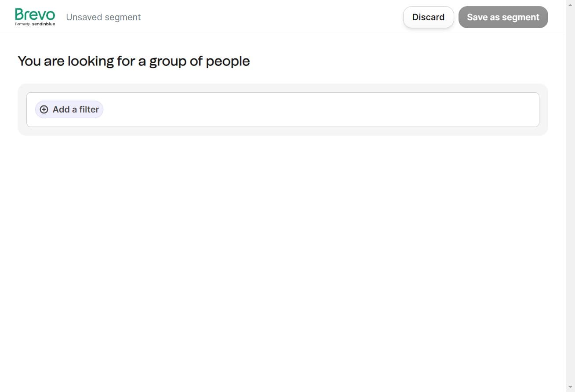This screenshot has width=575, height=392.
Task: Open the Add a filter menu
Action: tap(69, 109)
